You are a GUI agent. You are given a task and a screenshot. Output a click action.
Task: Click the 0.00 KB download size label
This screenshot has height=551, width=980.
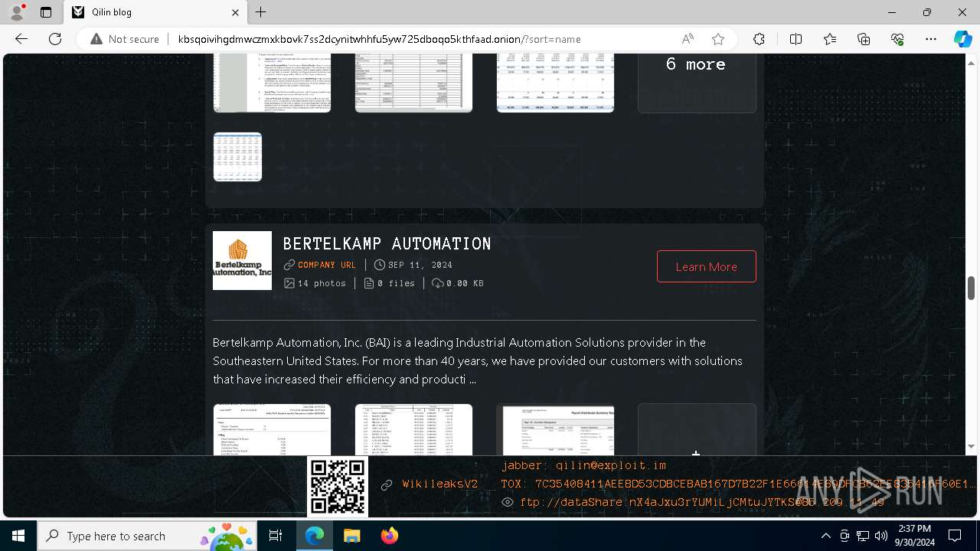pyautogui.click(x=458, y=283)
